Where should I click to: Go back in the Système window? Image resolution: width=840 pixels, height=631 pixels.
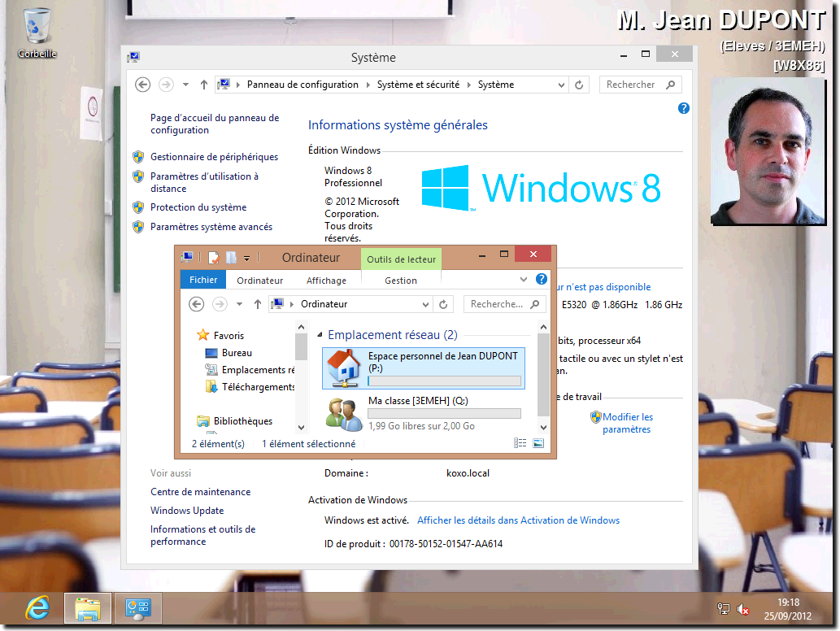point(142,85)
